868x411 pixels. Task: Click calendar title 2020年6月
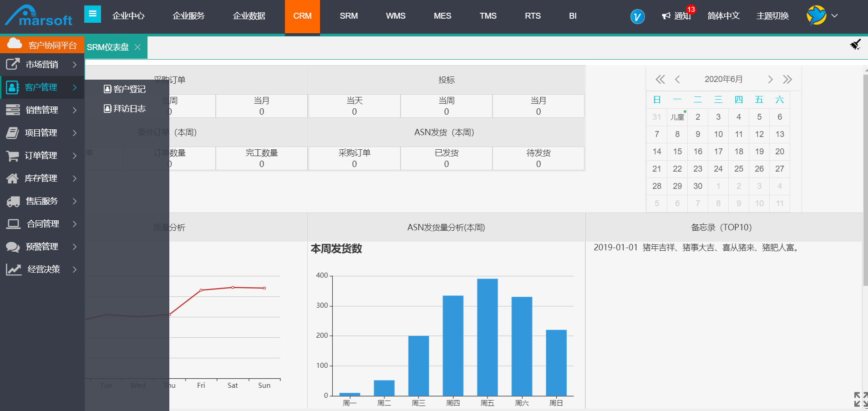point(724,79)
